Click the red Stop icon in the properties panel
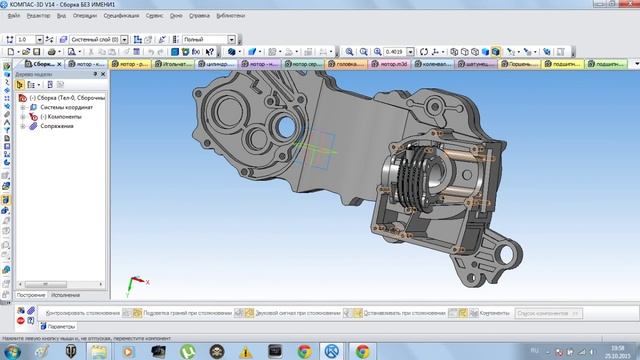Image resolution: width=640 pixels, height=360 pixels. pyautogui.click(x=21, y=321)
